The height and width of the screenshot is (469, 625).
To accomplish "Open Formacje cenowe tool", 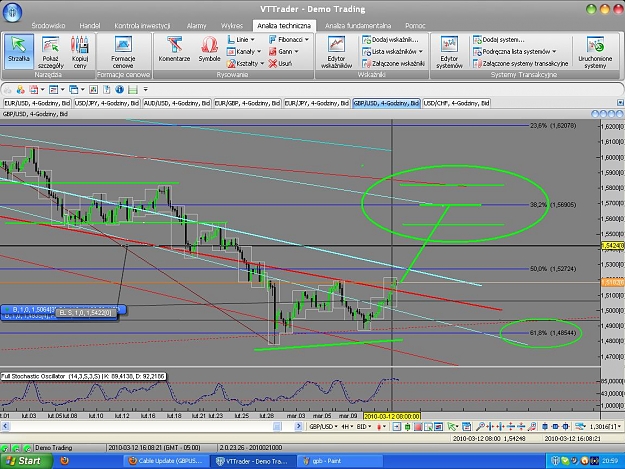I will pos(123,52).
